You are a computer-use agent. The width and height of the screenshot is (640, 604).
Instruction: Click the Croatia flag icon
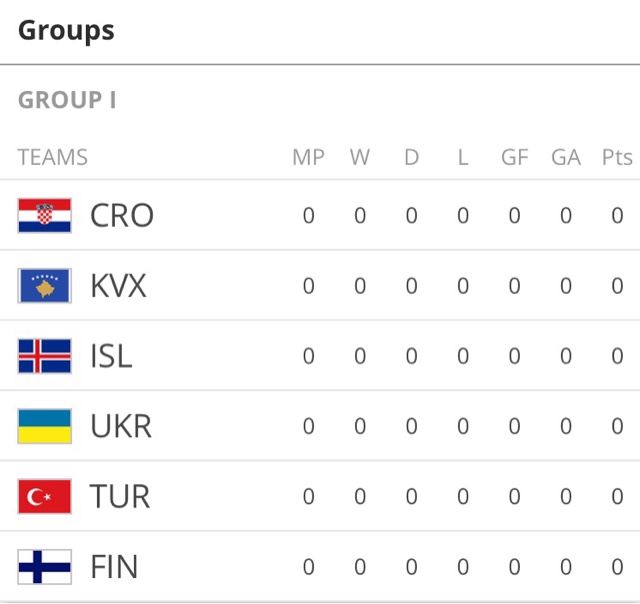(44, 215)
